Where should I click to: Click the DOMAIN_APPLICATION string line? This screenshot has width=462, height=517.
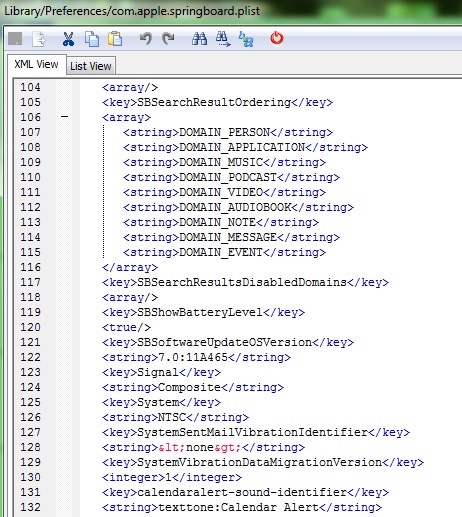[x=245, y=147]
